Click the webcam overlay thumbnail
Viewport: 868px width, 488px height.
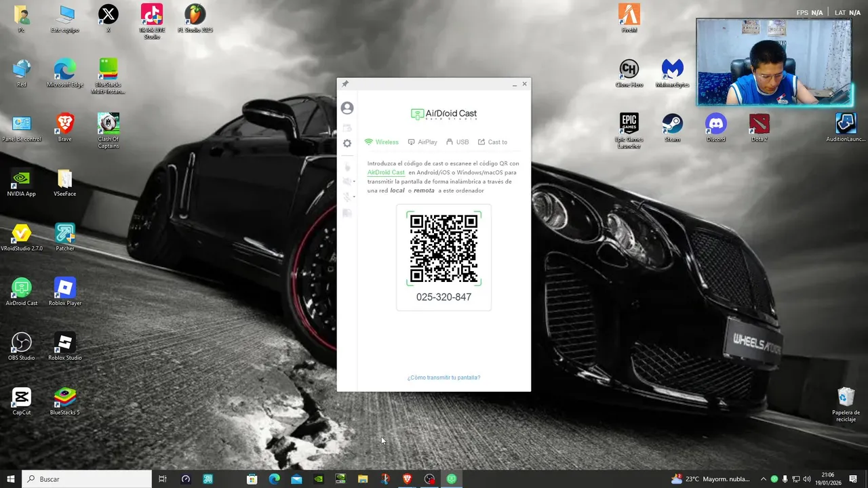(x=774, y=62)
